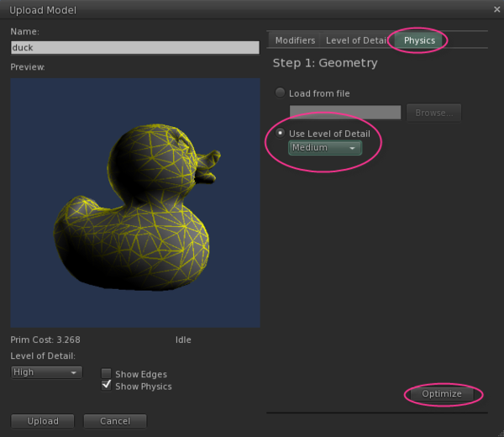This screenshot has width=504, height=437.
Task: Open the High level of detail dropdown
Action: click(46, 372)
